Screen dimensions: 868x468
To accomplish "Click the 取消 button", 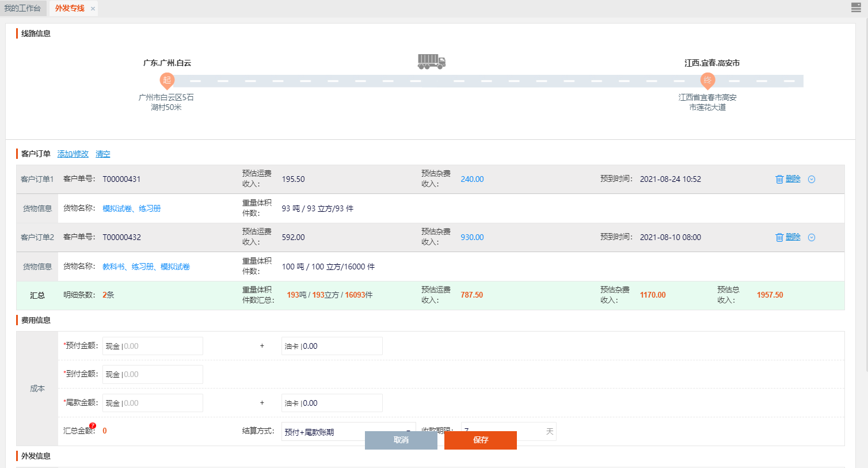I will 401,440.
